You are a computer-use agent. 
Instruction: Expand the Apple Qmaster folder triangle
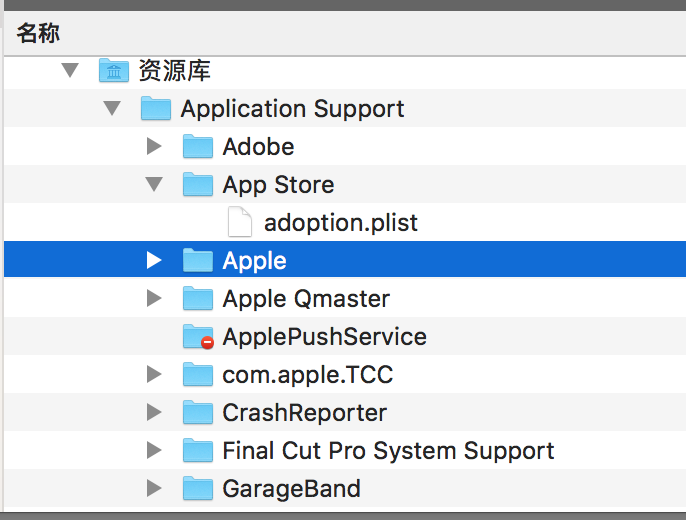click(154, 298)
